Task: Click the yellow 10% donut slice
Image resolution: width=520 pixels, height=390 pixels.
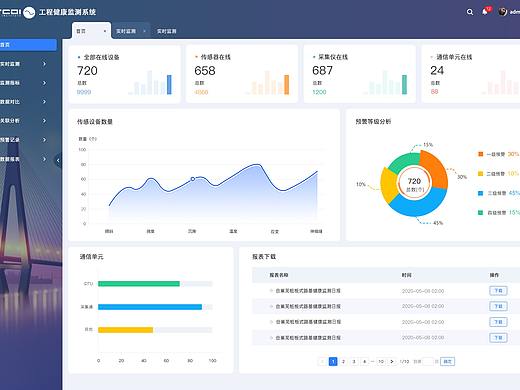Action: [388, 184]
